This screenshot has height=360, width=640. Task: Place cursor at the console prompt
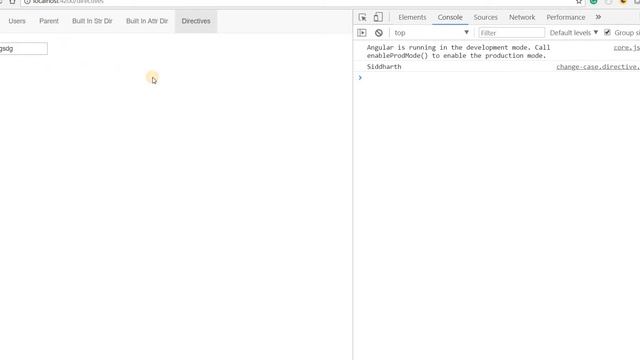[498, 78]
